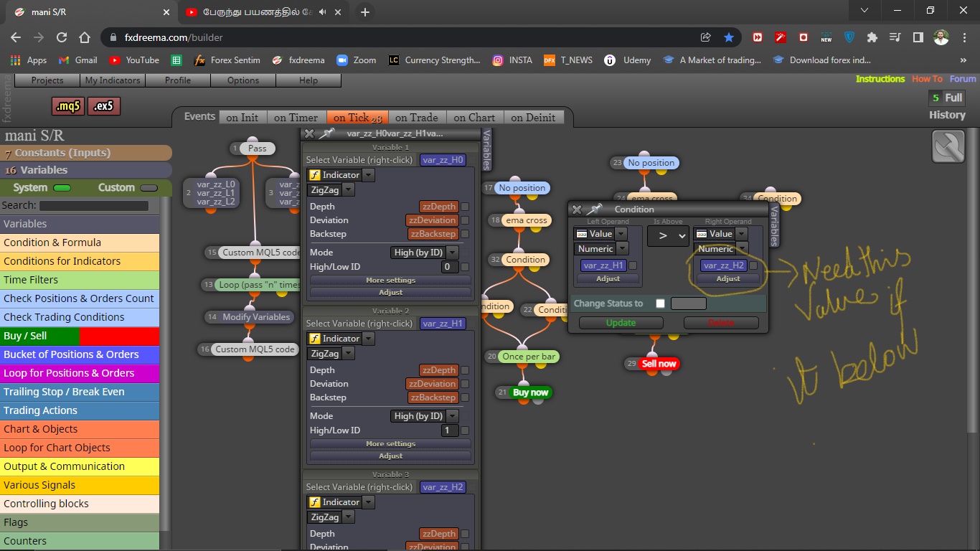
Task: Pin the variables panel with pushpin icon
Action: point(327,133)
